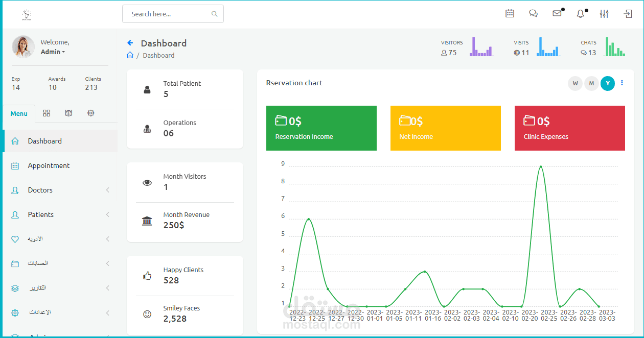This screenshot has height=338, width=644.
Task: Open الحسابات menu item
Action: (x=60, y=263)
